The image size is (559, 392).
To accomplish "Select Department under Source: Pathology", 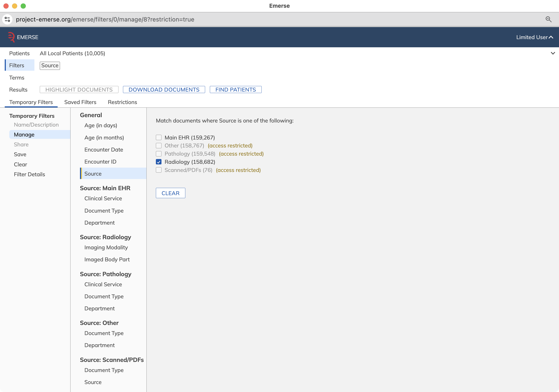I will (x=100, y=308).
